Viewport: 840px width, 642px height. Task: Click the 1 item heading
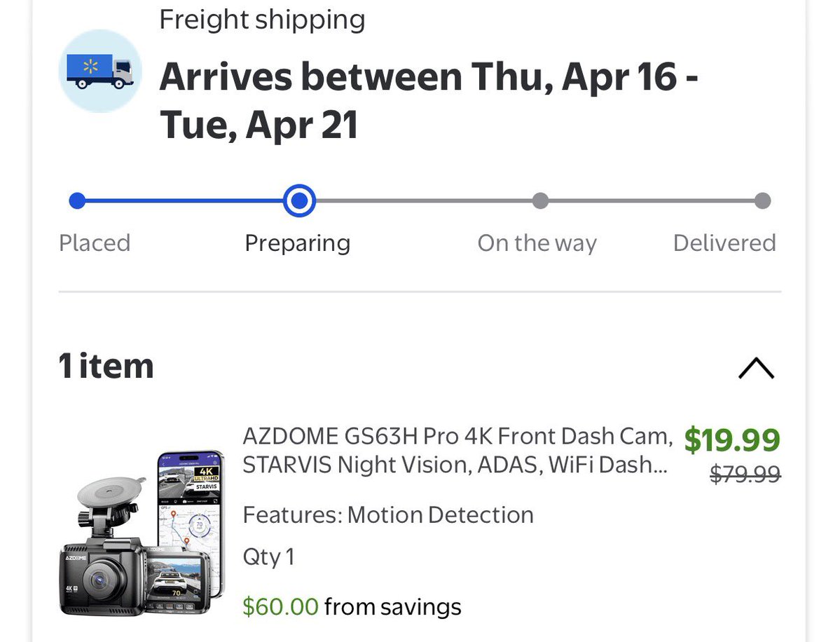(106, 366)
